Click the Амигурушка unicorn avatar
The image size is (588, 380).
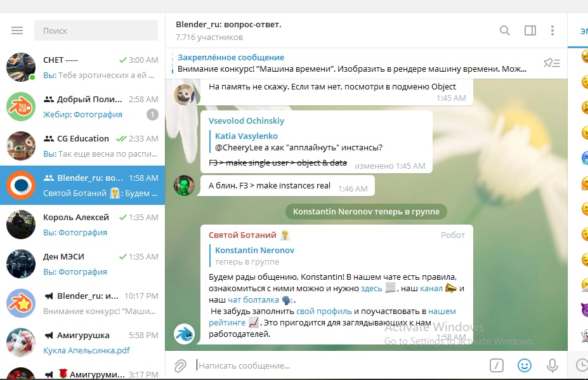(21, 343)
